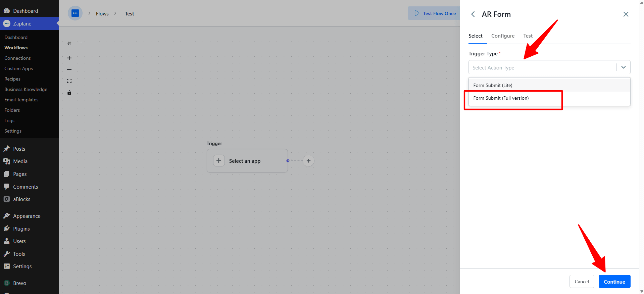Open the Posts menu
The width and height of the screenshot is (644, 294).
[30, 149]
